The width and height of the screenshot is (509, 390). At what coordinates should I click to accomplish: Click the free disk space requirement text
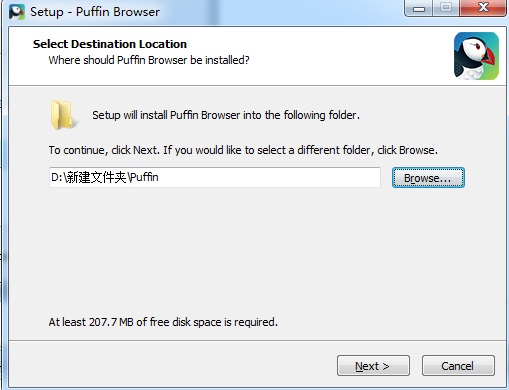pos(163,322)
